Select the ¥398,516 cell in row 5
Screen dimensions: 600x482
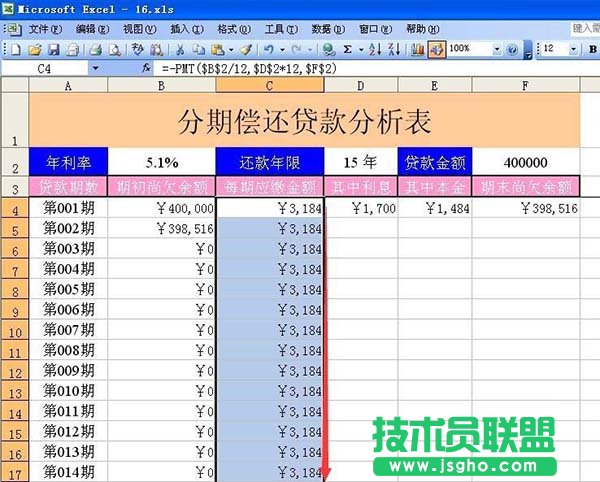tap(161, 228)
